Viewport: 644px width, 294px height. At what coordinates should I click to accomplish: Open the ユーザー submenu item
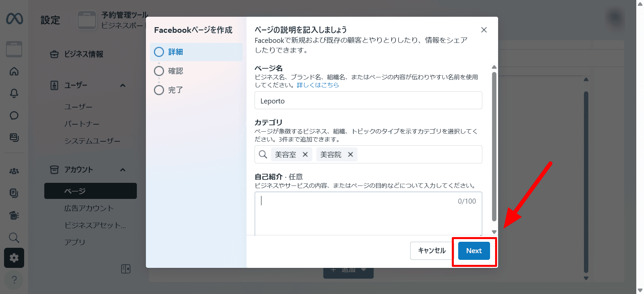pyautogui.click(x=78, y=107)
